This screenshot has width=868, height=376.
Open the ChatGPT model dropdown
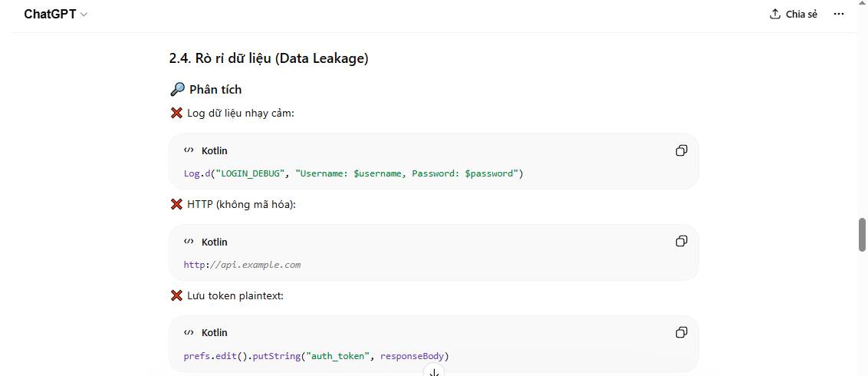pyautogui.click(x=55, y=15)
